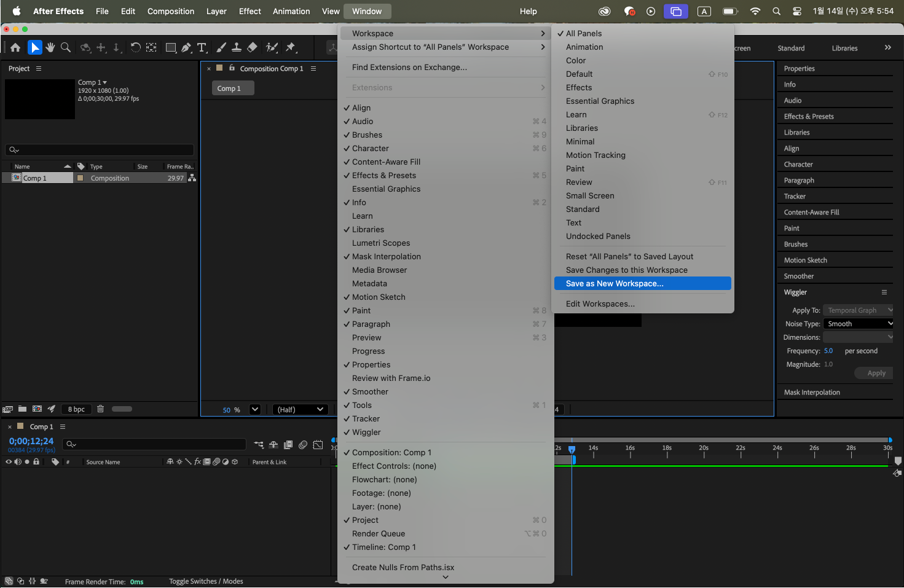Open the Composition menu in menu bar
Viewport: 904px width, 588px height.
(171, 11)
